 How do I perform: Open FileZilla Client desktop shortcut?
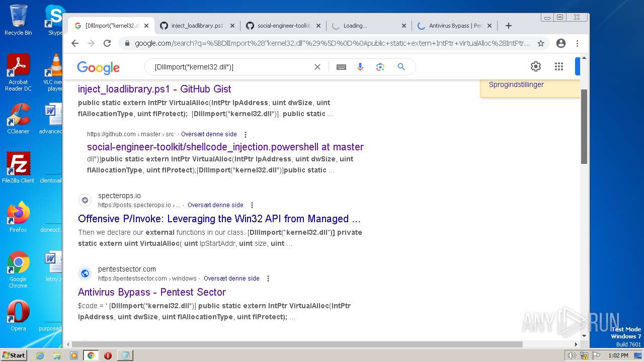[x=18, y=168]
